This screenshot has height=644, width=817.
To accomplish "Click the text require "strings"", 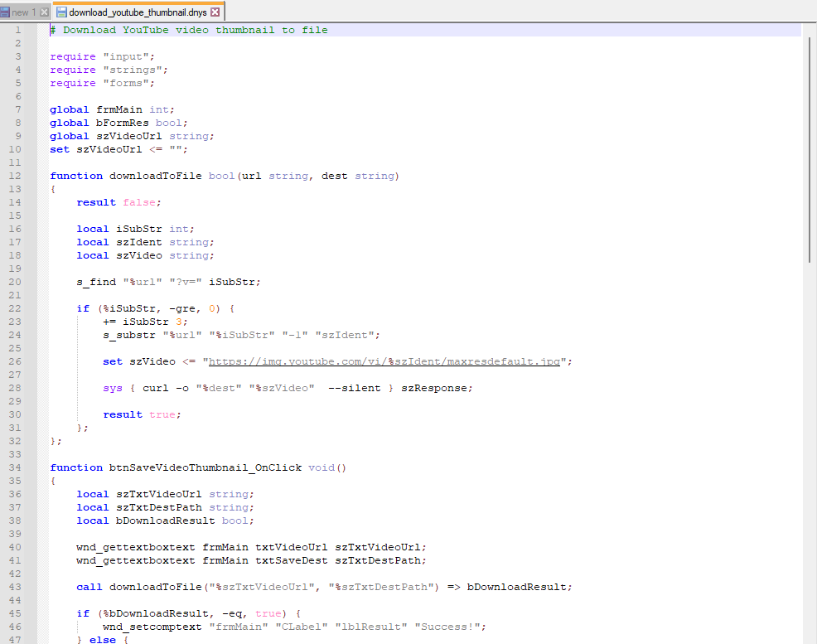I will (x=109, y=70).
